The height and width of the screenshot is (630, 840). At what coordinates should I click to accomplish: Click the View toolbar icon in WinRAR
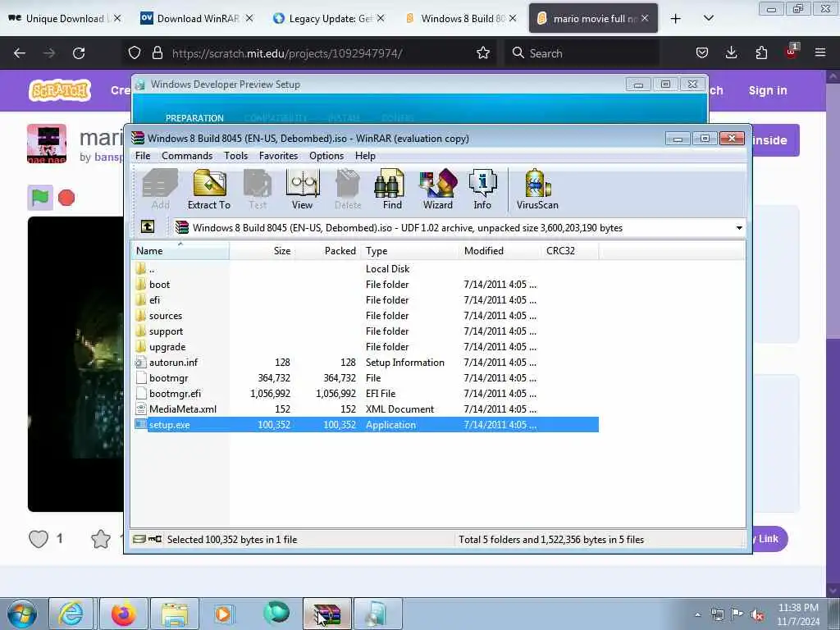point(302,189)
